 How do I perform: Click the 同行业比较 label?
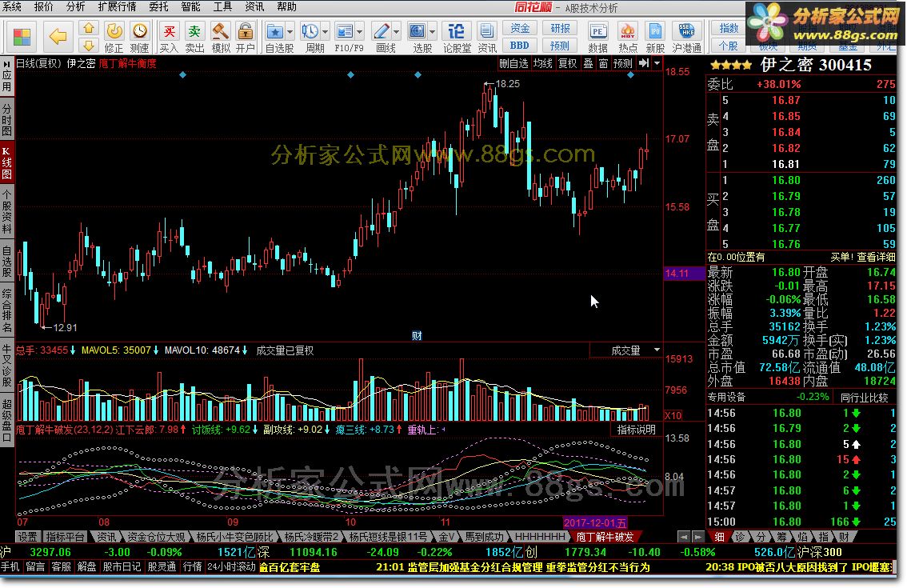864,398
